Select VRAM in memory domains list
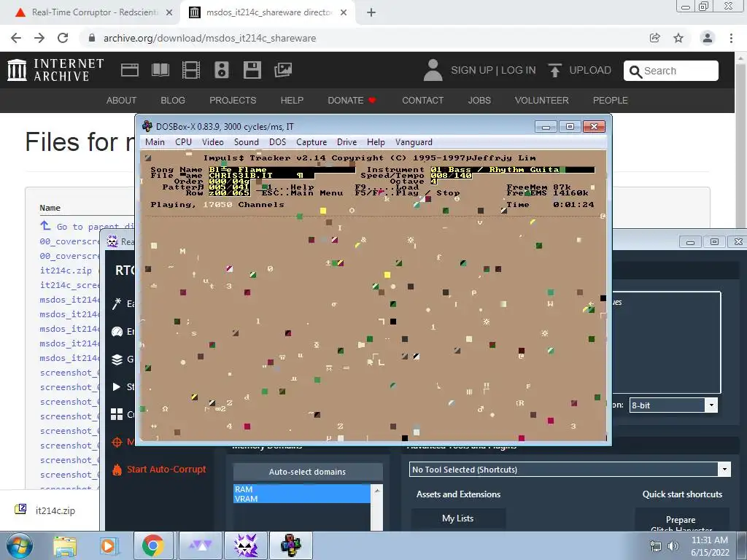 tap(301, 499)
